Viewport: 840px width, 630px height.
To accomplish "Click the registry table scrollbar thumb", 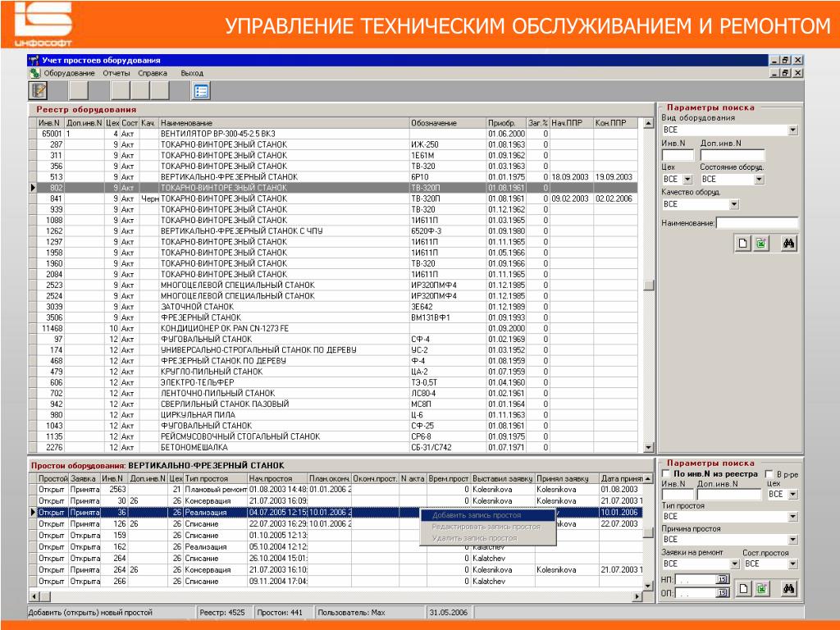I will (649, 285).
